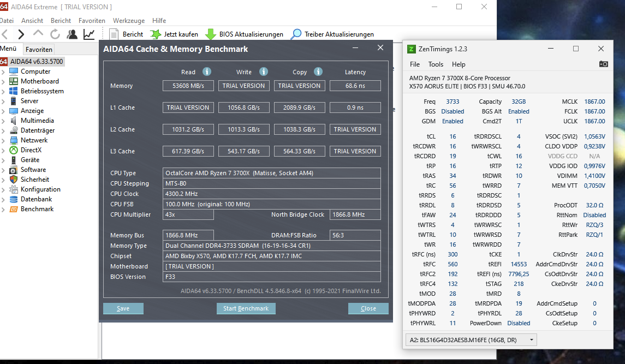Click the Jetzt kaufen green star icon

coord(156,34)
